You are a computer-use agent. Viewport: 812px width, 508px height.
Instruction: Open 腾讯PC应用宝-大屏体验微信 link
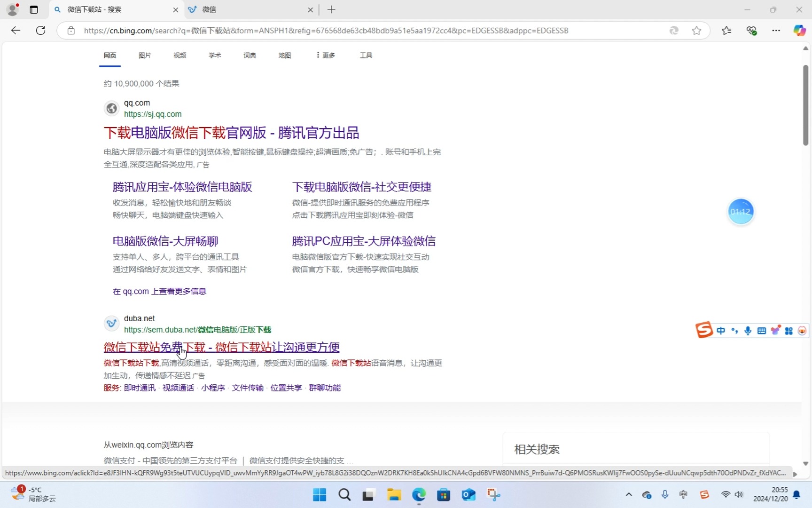coord(364,241)
